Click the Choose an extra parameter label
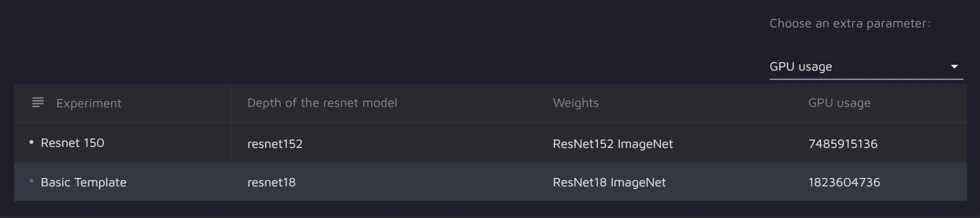The image size is (980, 218). click(850, 24)
